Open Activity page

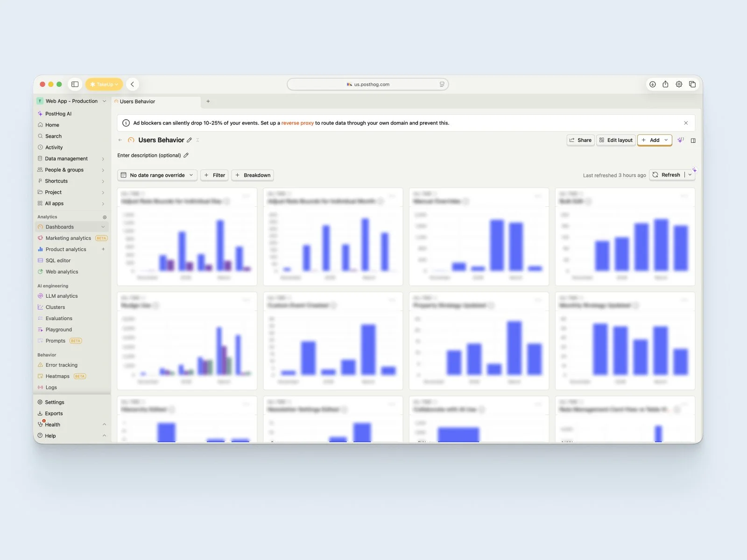coord(54,147)
